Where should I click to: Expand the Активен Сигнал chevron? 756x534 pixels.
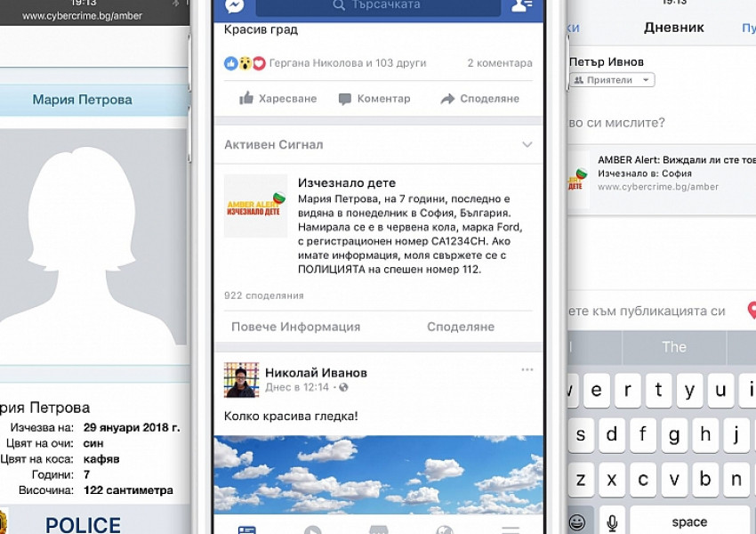527,145
